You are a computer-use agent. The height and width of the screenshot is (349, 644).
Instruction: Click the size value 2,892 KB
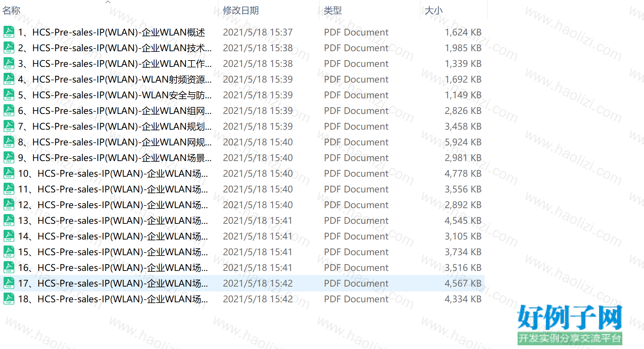[463, 205]
